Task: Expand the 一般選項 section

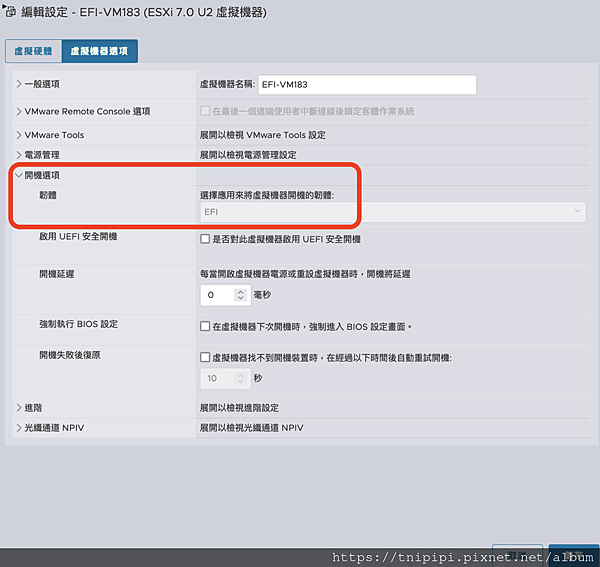Action: pos(18,84)
